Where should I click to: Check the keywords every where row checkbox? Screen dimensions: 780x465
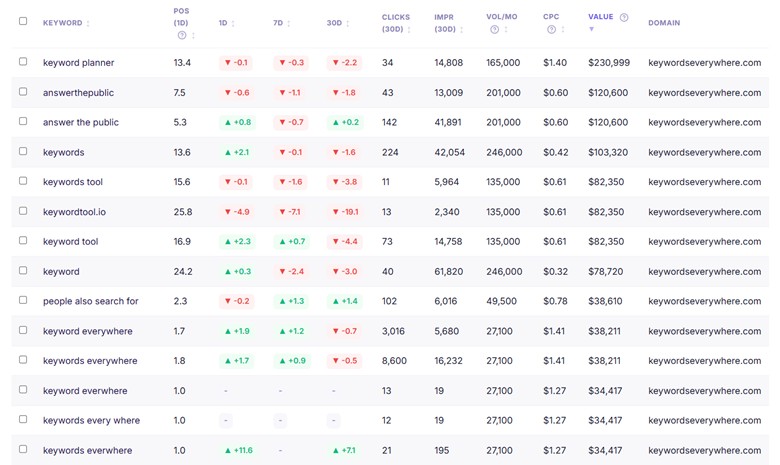coord(23,419)
